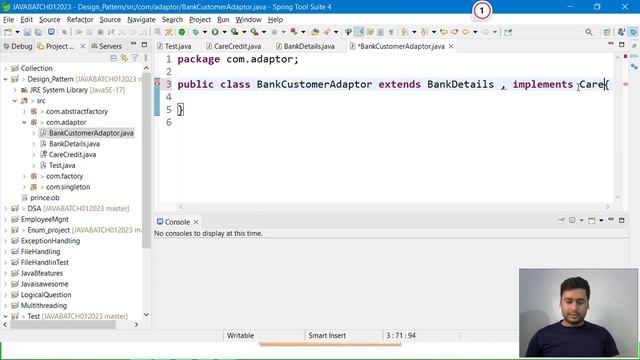Click the Open Type icon in toolbar

(x=315, y=32)
